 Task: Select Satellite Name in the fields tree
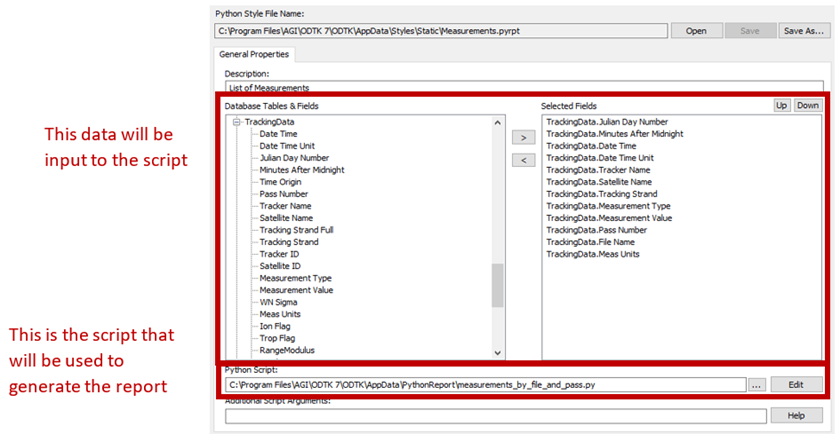pos(286,218)
